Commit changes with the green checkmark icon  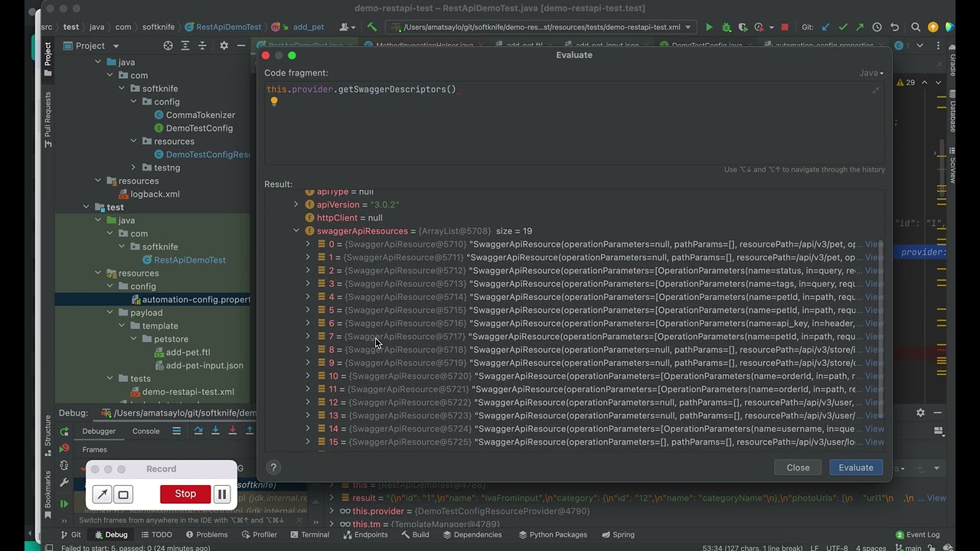pos(843,27)
